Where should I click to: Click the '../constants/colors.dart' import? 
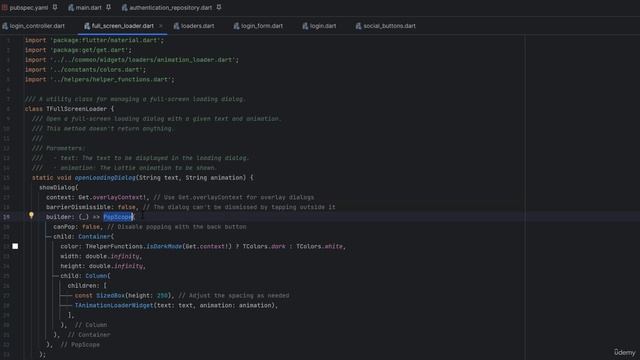point(98,69)
